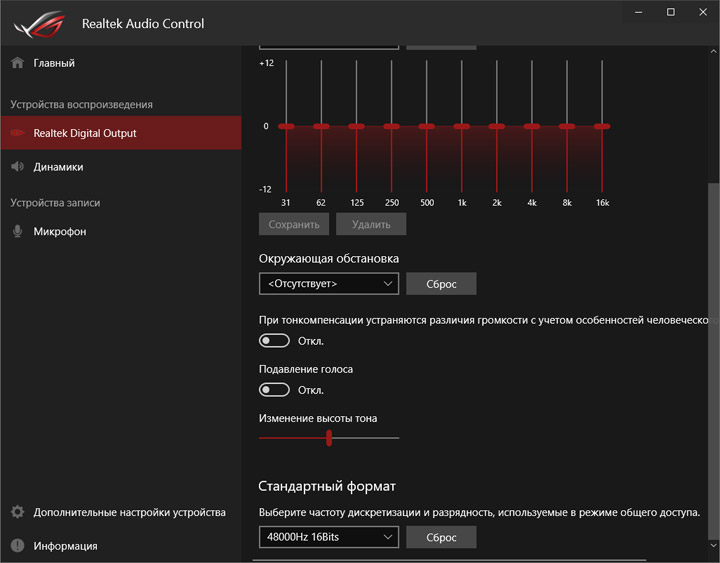Click the Удалить button under the equalizer

[371, 224]
